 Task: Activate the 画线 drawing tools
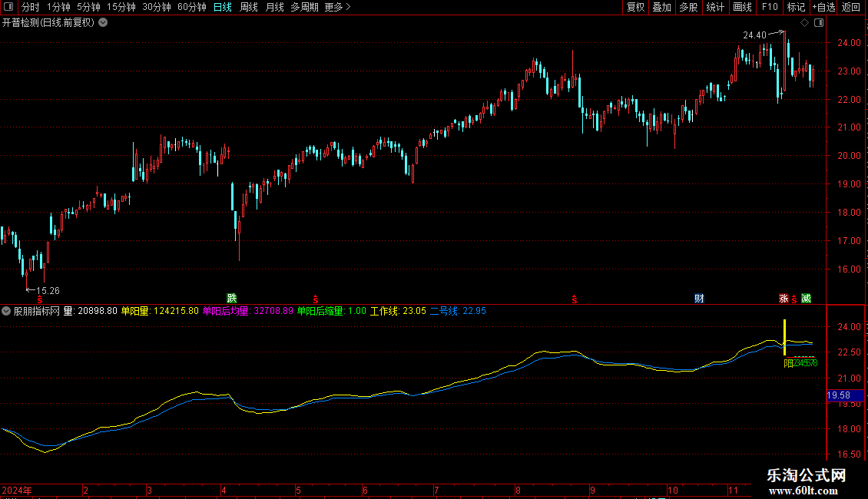742,7
